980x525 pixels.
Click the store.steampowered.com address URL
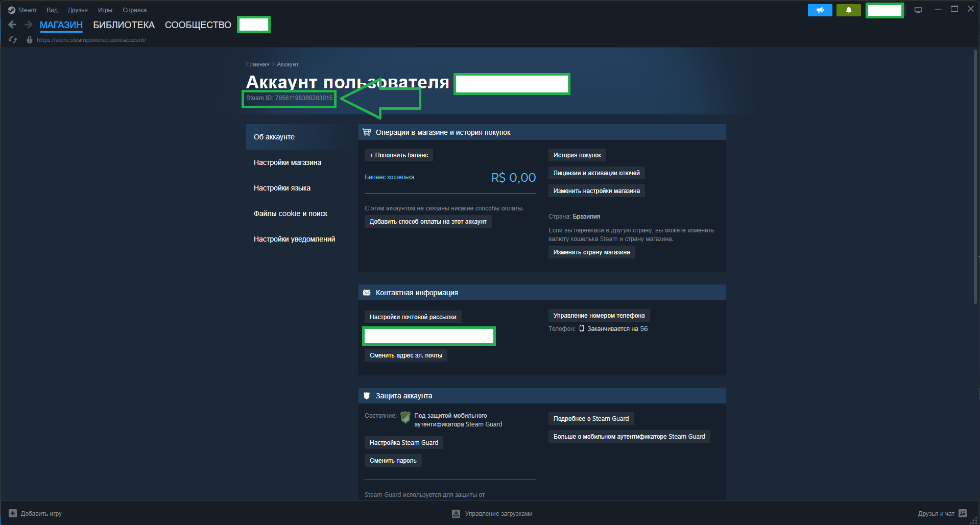point(91,40)
